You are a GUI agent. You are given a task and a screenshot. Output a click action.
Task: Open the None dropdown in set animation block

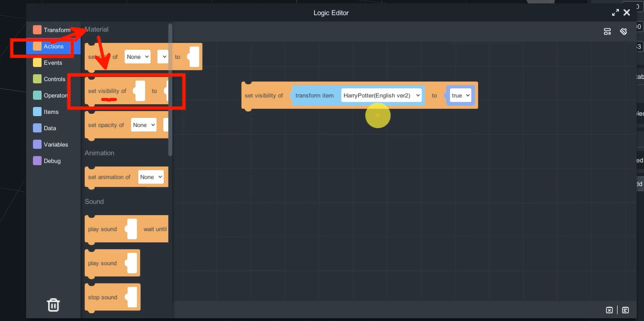pyautogui.click(x=151, y=177)
